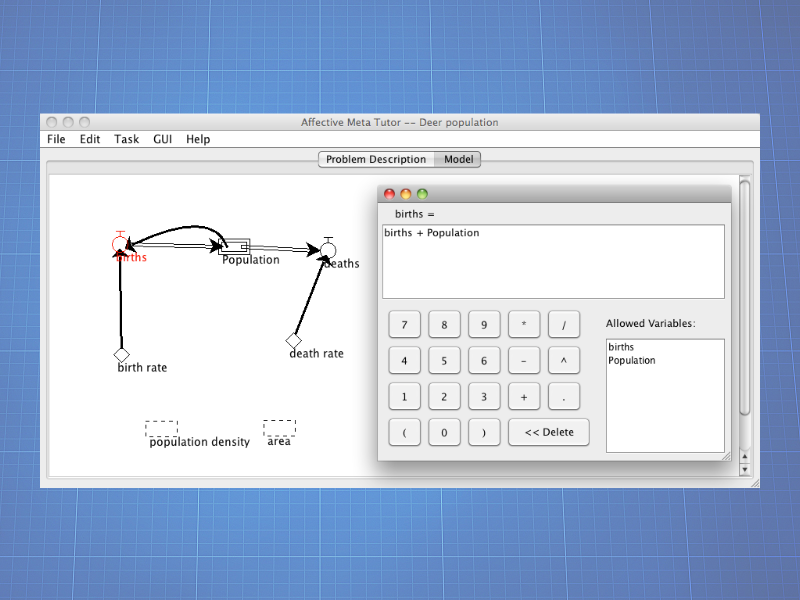The height and width of the screenshot is (600, 800).
Task: Insert the plus operator
Action: click(x=524, y=396)
